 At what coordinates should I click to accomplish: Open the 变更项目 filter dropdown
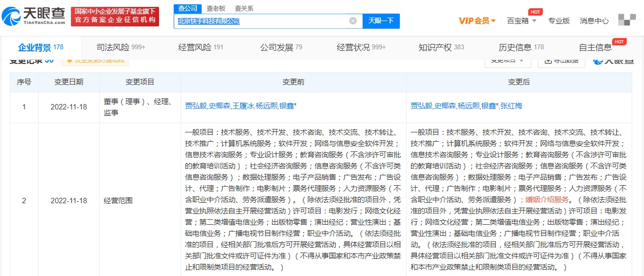(507, 61)
